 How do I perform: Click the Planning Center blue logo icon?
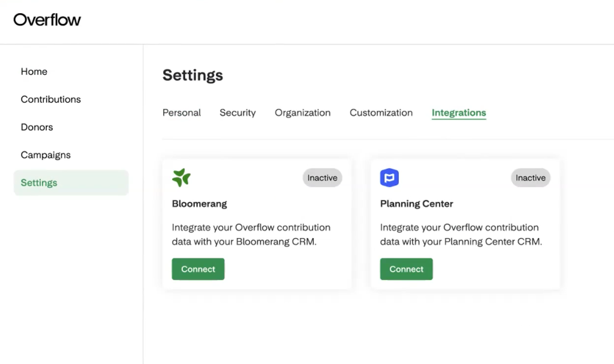[390, 178]
